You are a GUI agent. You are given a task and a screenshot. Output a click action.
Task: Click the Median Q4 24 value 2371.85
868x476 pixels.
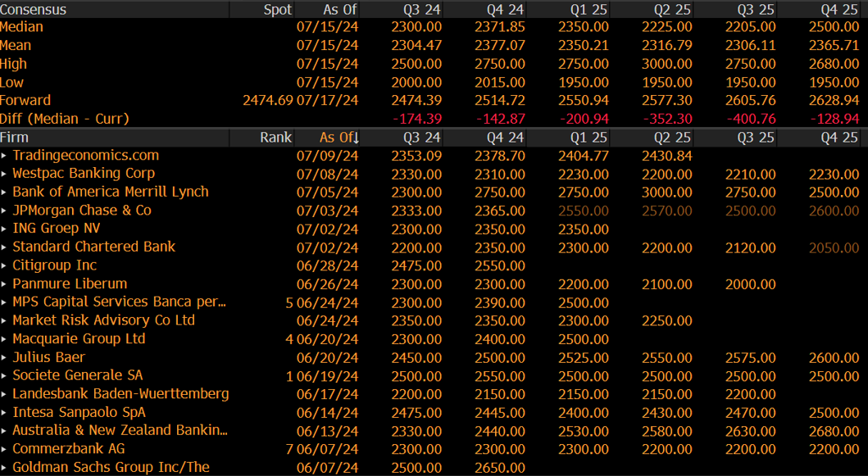(x=500, y=26)
